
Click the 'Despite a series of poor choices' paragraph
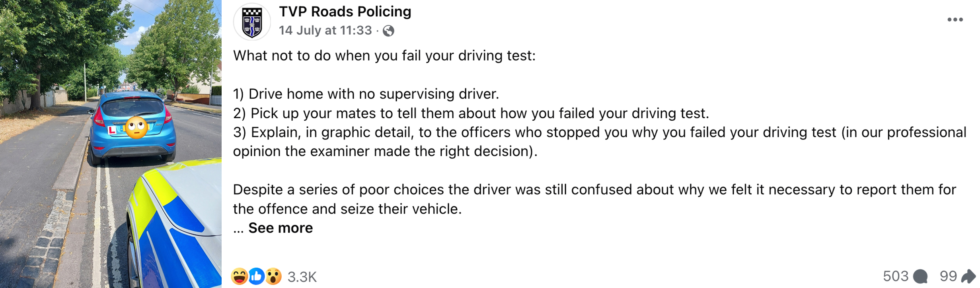594,199
